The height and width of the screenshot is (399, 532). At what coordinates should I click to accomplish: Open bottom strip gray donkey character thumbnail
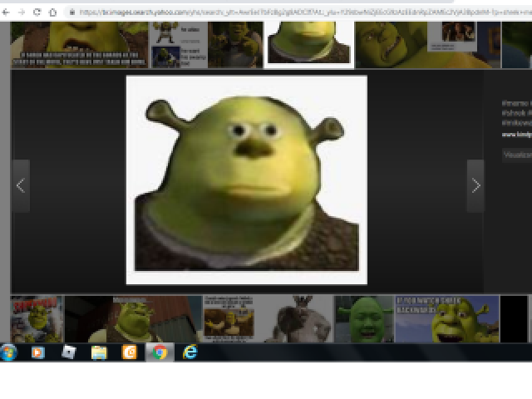pyautogui.click(x=299, y=319)
